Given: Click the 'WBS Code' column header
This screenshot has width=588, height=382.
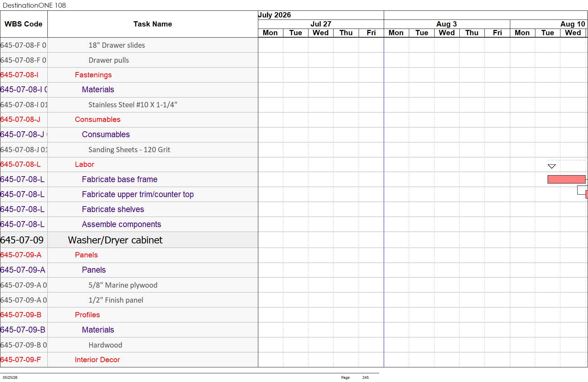Looking at the screenshot, I should [23, 24].
